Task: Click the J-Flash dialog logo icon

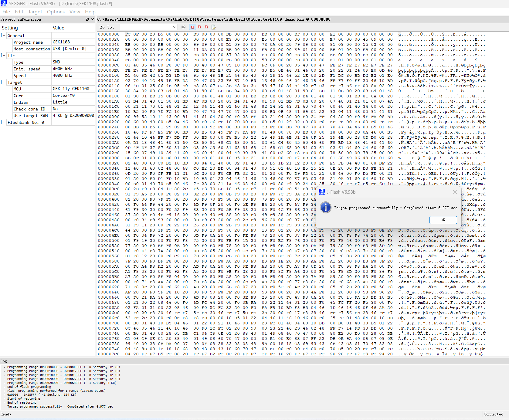Action: (x=322, y=192)
